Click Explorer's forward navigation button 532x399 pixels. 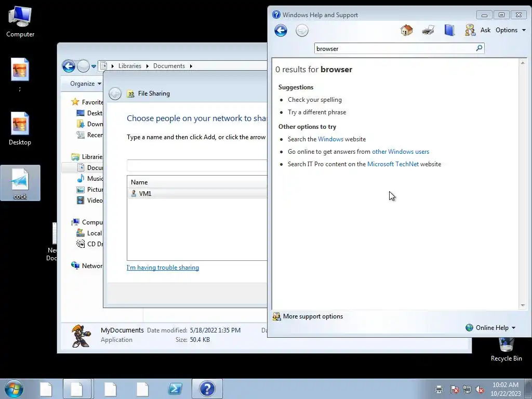click(x=83, y=66)
